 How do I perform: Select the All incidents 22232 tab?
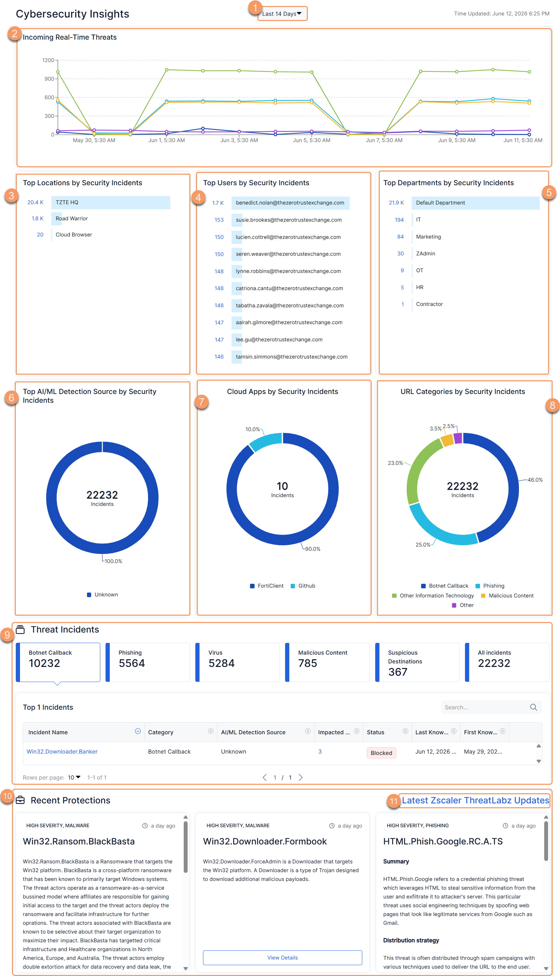[x=507, y=662]
